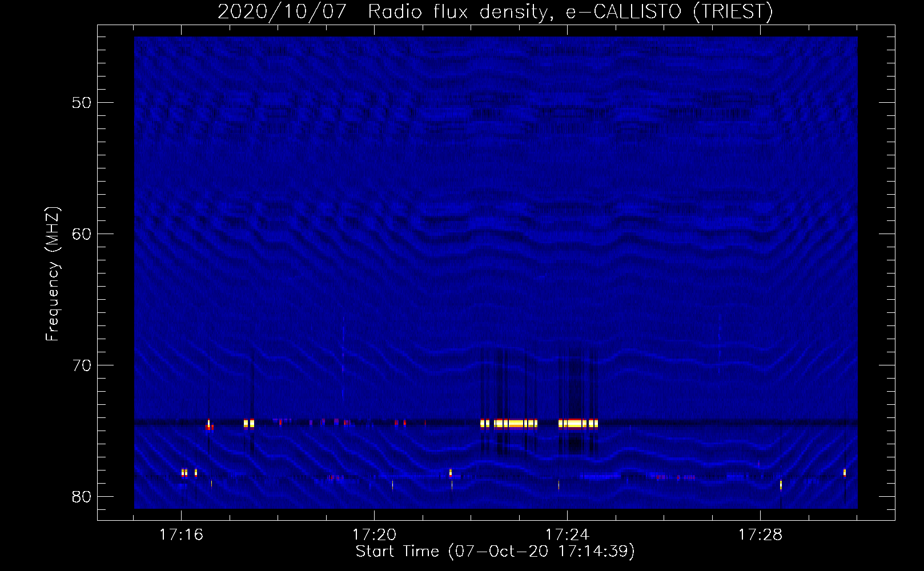Viewport: 924px width, 571px height.
Task: Click the 17:28 time tick label
Action: click(x=760, y=534)
